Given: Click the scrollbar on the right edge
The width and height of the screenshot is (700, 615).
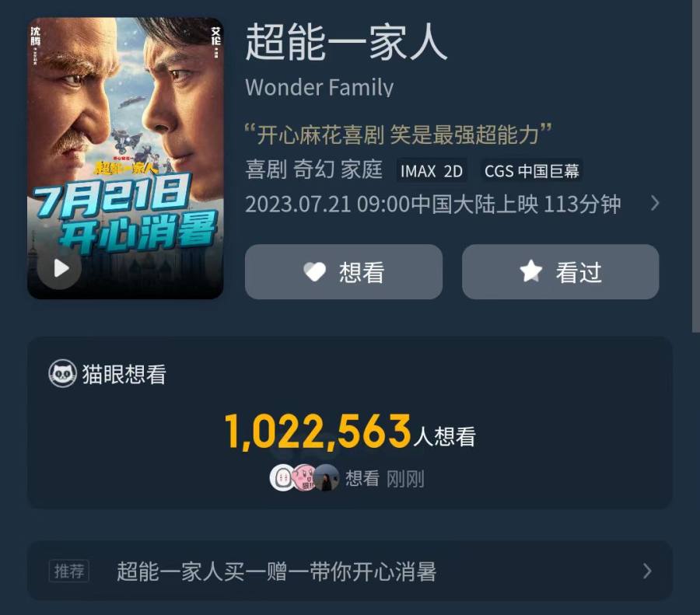Looking at the screenshot, I should pyautogui.click(x=695, y=166).
